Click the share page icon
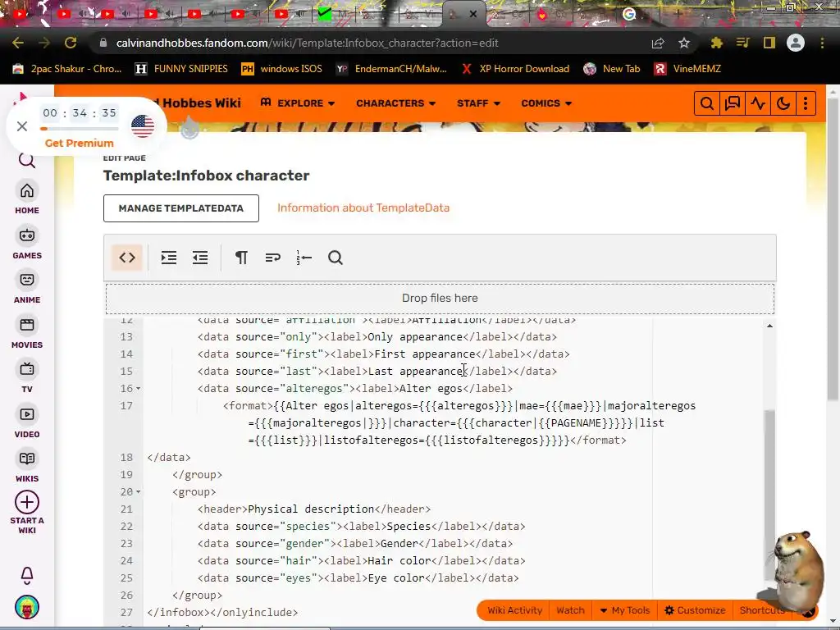Screen dimensions: 840x630 click(658, 43)
